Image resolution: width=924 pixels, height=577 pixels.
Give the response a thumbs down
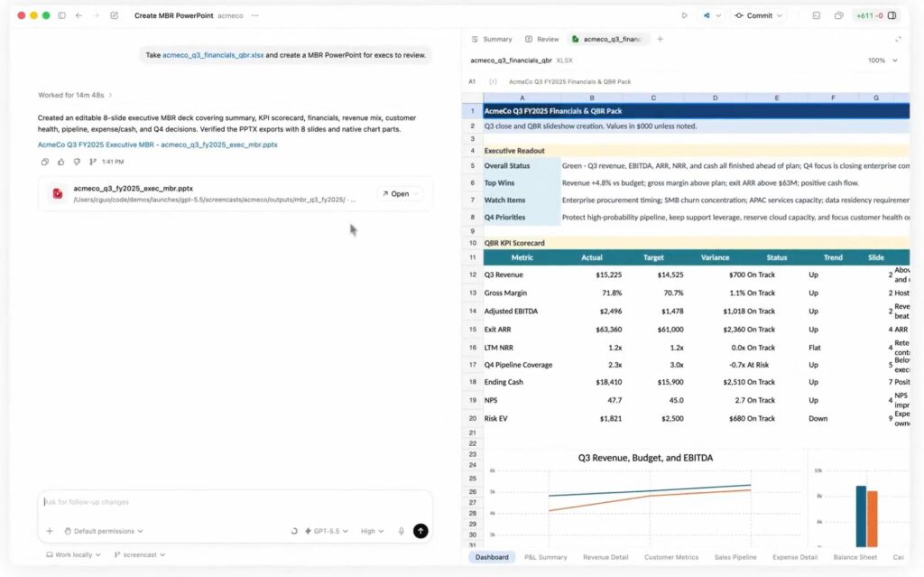77,162
